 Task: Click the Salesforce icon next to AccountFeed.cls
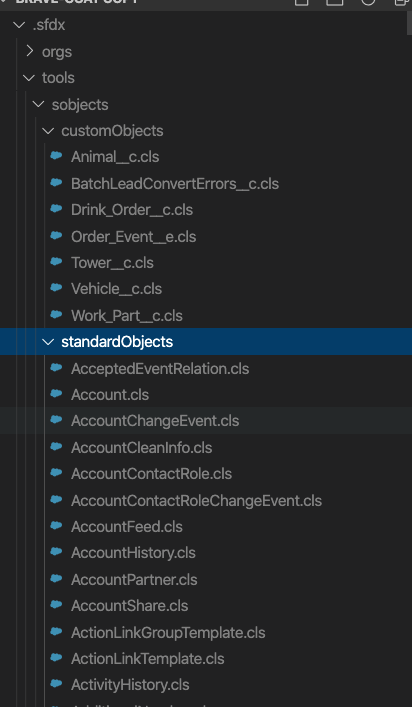[56, 526]
